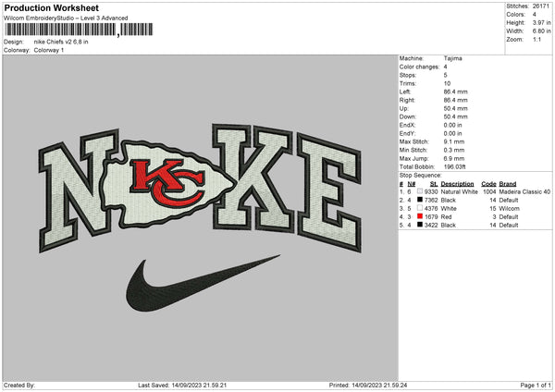Image resolution: width=555 pixels, height=392 pixels.
Task: Click the embroidered Nike Chiefs design preview
Action: tap(201, 218)
